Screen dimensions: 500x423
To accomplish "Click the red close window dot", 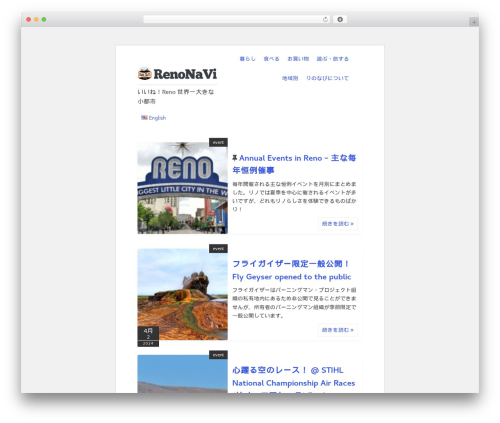I will tap(29, 20).
